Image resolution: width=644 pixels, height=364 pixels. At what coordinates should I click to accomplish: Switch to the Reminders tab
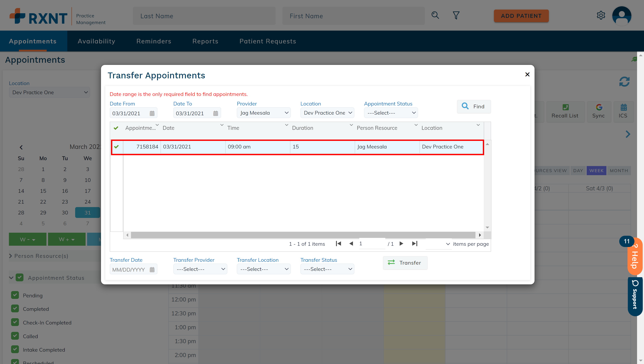pos(154,41)
